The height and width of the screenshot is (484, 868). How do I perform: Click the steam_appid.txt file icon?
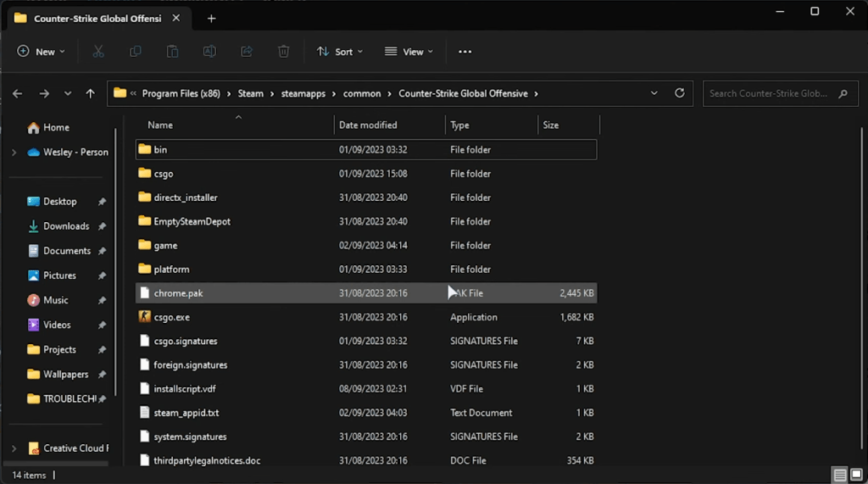point(144,412)
